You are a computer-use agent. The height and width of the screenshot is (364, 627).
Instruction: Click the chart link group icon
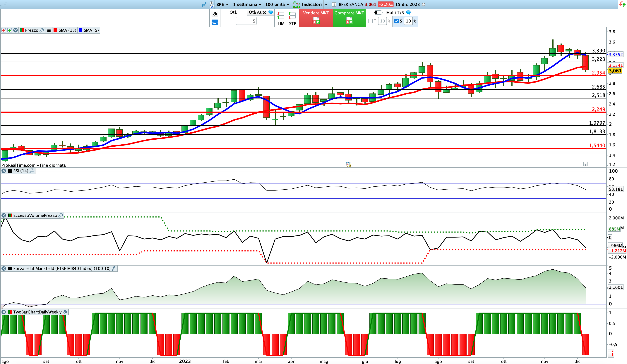pyautogui.click(x=211, y=4)
